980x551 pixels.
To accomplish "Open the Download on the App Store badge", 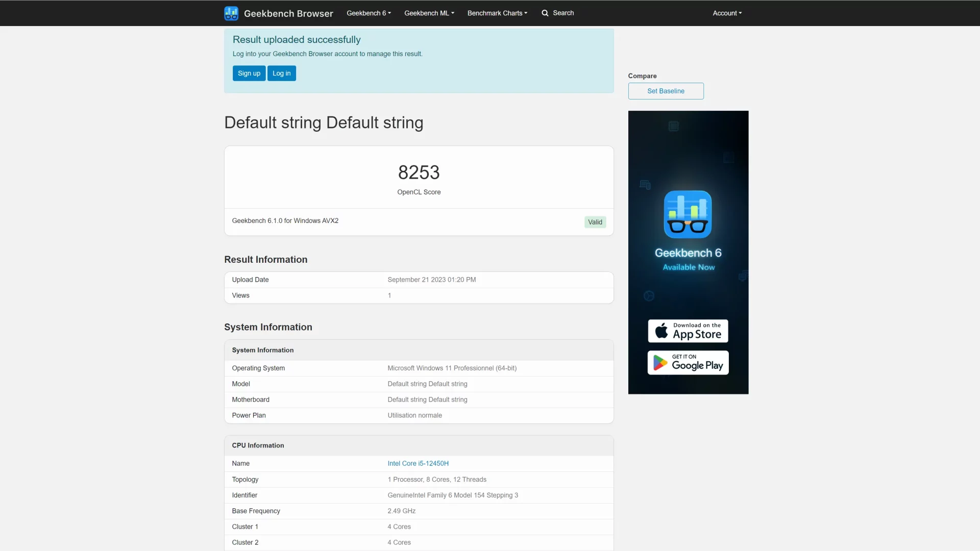I will pos(688,331).
